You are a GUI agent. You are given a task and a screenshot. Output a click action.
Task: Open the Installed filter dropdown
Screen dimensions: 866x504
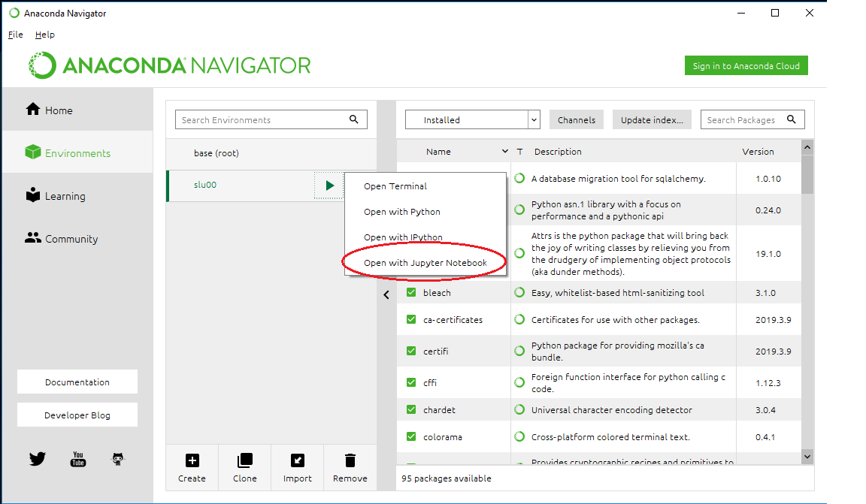coord(472,119)
